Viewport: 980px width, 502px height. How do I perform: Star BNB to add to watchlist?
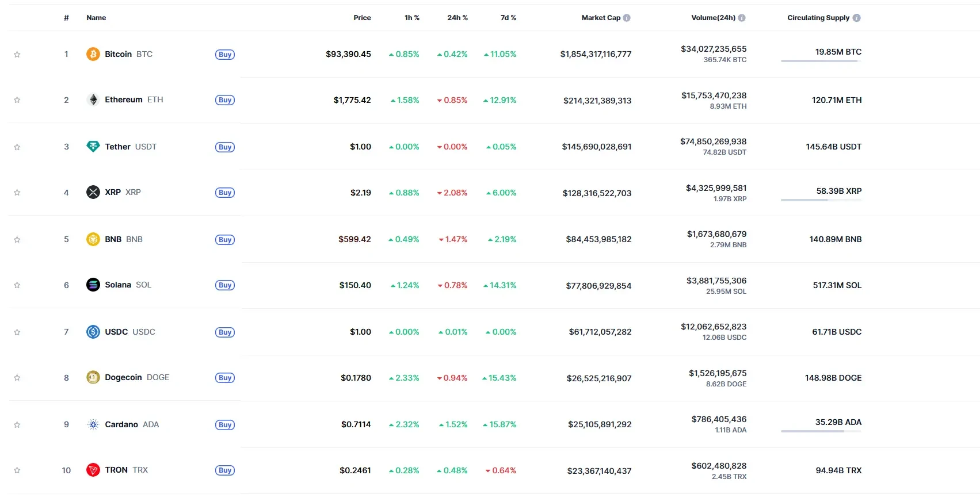(x=17, y=240)
